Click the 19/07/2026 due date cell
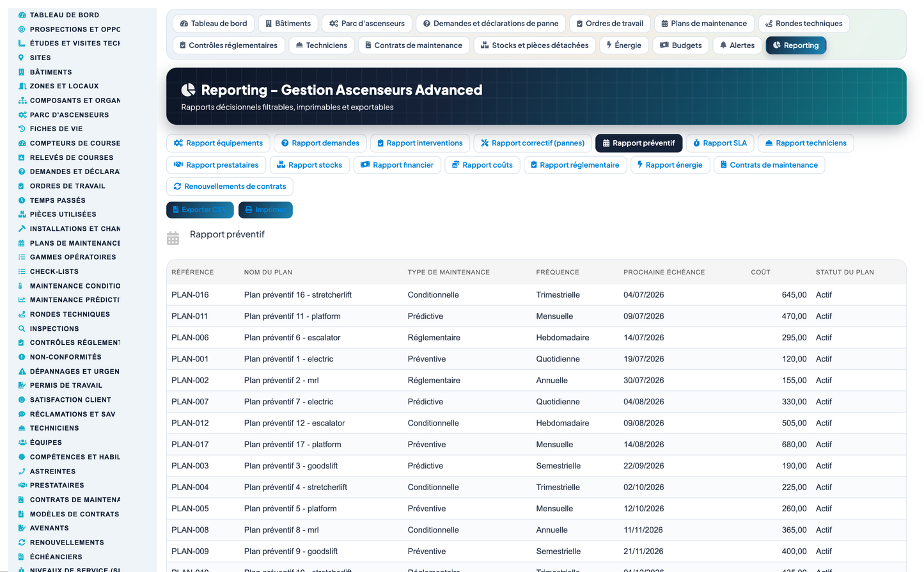The height and width of the screenshot is (572, 924). coord(643,359)
